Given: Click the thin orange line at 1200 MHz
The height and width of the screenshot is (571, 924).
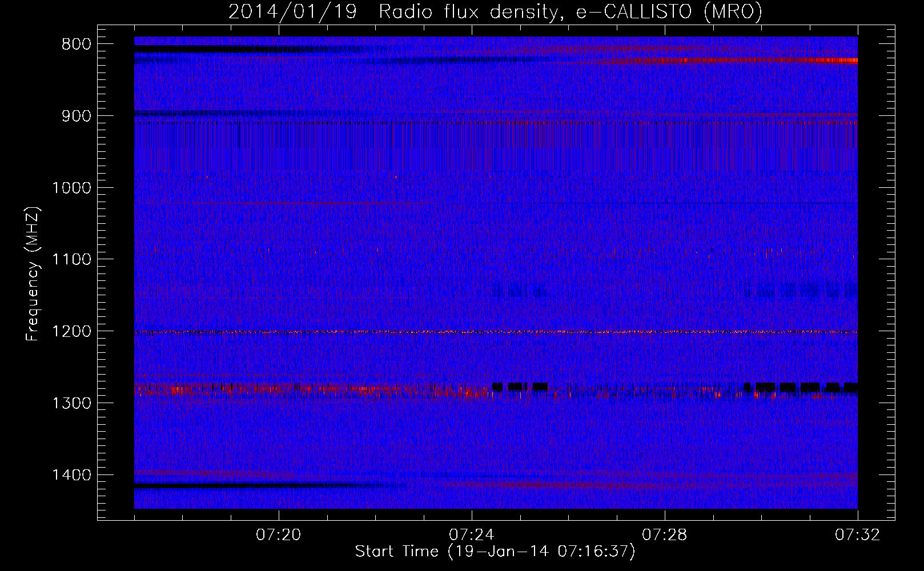Looking at the screenshot, I should [x=496, y=332].
